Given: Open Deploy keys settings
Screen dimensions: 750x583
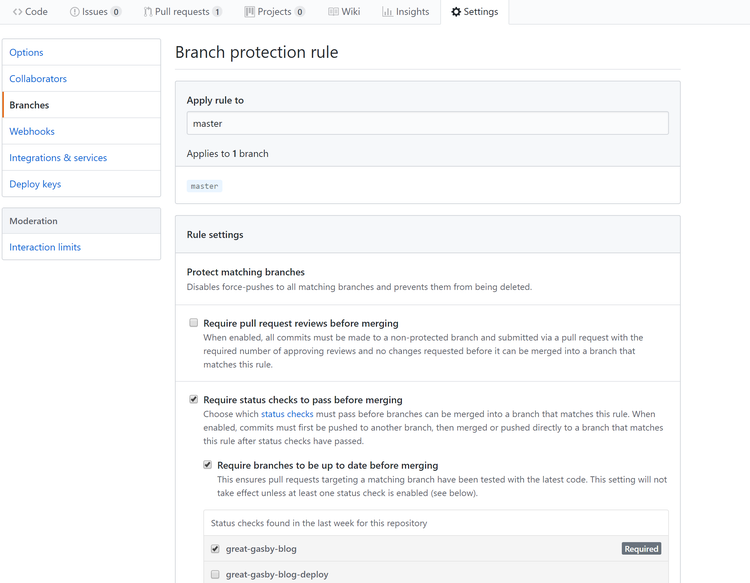Looking at the screenshot, I should (81, 184).
